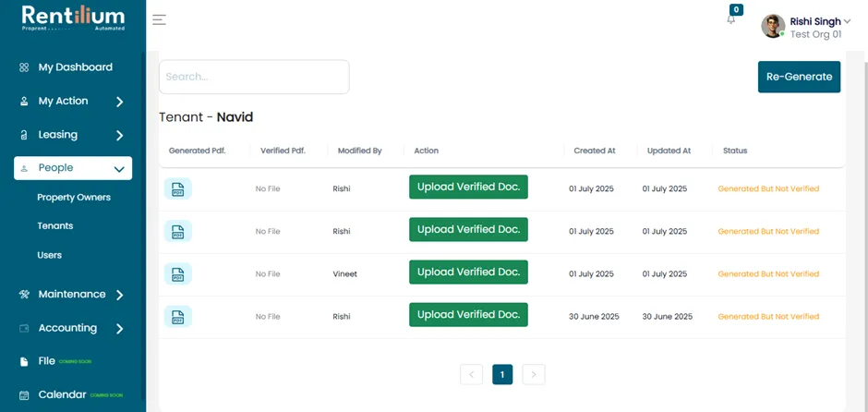
Task: Open the Calendar menu item
Action: [62, 394]
